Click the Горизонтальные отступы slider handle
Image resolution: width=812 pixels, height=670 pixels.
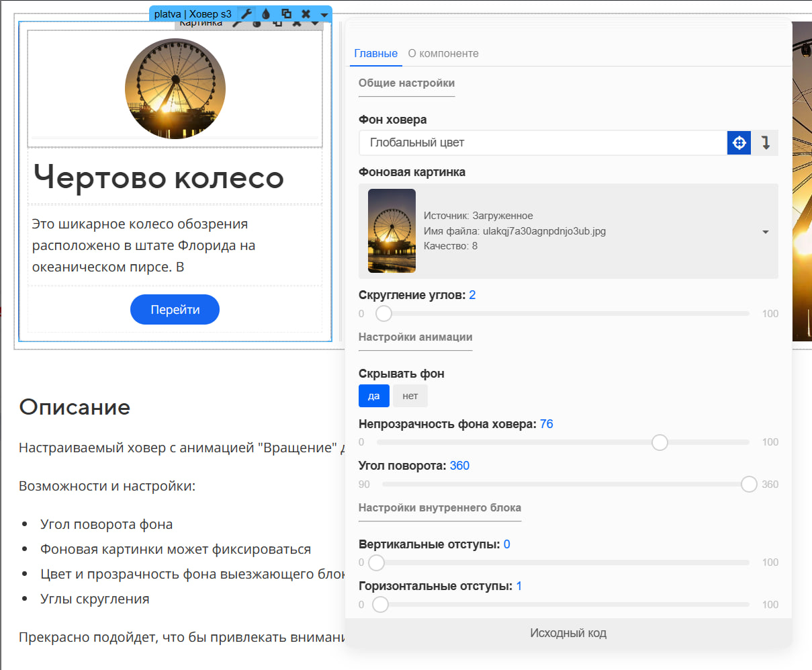click(380, 605)
